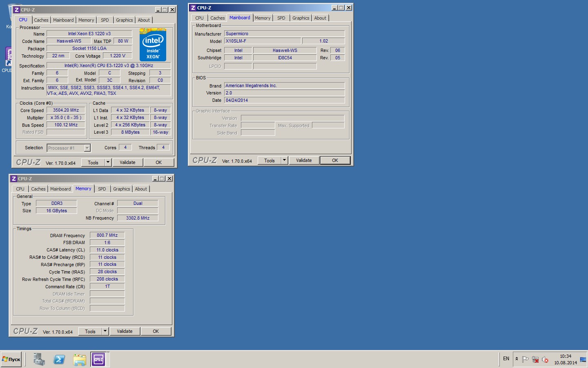Image resolution: width=588 pixels, height=368 pixels.
Task: Open Graphics tab in Mainboard window
Action: [x=301, y=18]
